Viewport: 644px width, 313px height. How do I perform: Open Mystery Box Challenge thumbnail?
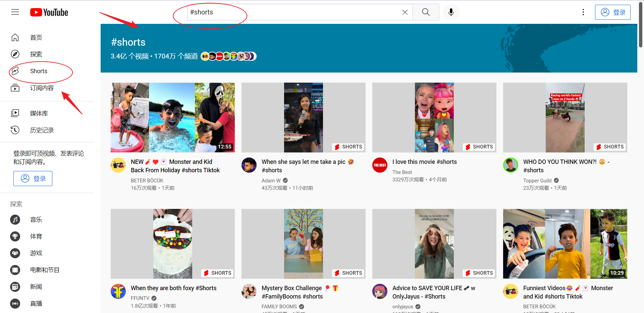click(x=304, y=244)
